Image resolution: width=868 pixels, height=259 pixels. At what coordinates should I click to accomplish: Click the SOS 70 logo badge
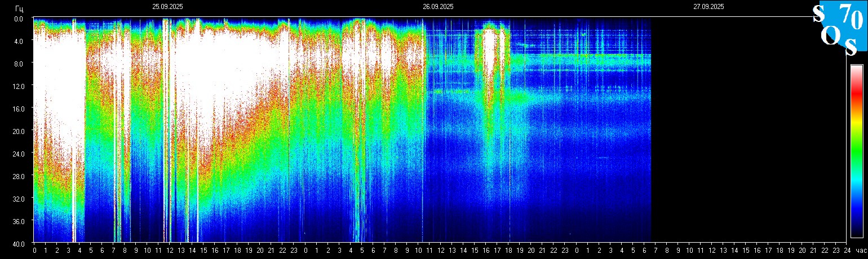tap(840, 29)
